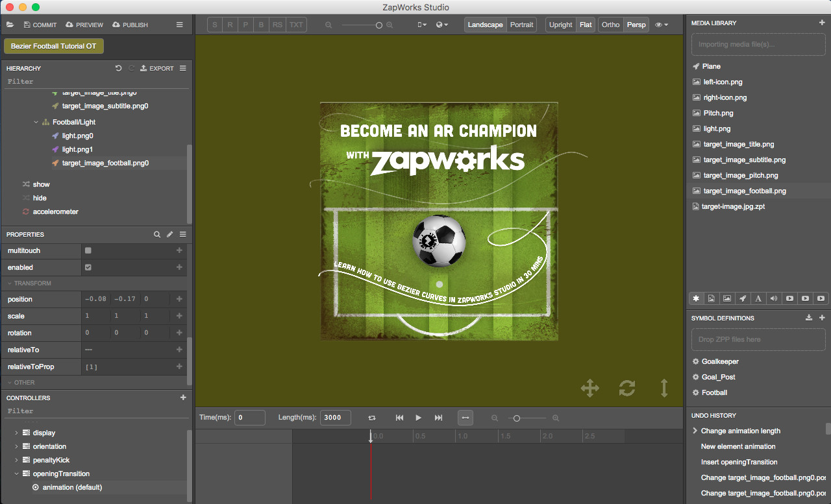This screenshot has height=504, width=831.
Task: Expand the penaltyKick controller
Action: click(16, 460)
